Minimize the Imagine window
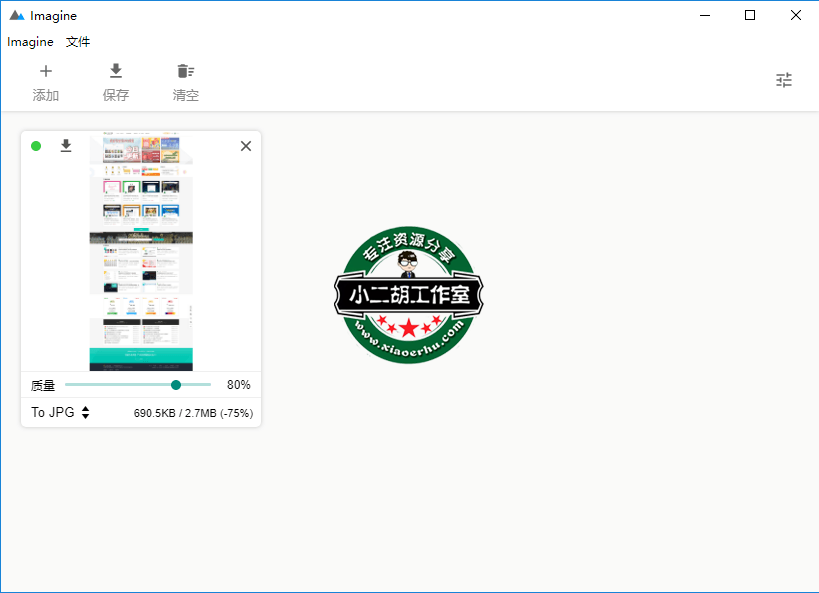The height and width of the screenshot is (593, 819). 704,15
